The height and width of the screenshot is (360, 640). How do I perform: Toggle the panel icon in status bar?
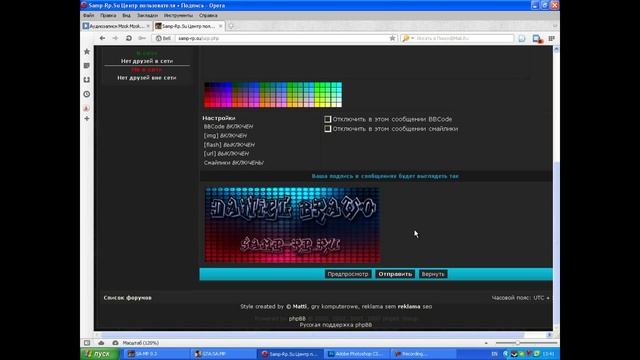tap(87, 343)
